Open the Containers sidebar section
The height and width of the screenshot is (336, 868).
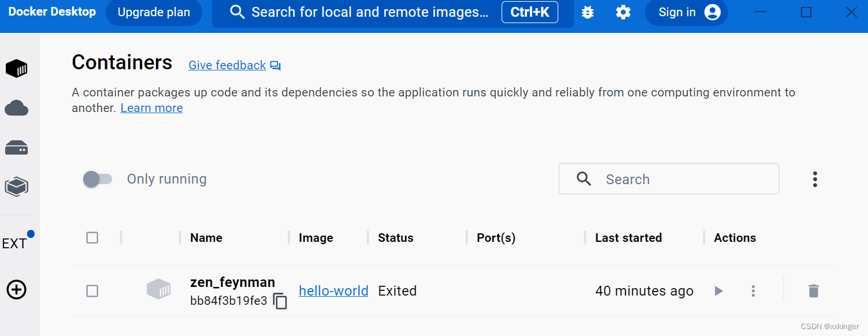[17, 69]
